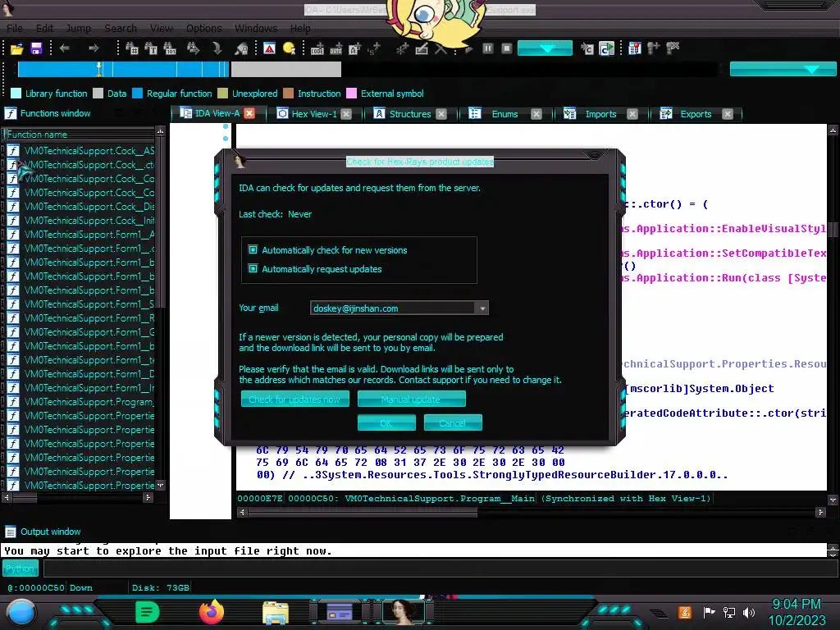The height and width of the screenshot is (630, 840).
Task: Open the debugger selection dropdown in toolbar
Action: point(545,48)
